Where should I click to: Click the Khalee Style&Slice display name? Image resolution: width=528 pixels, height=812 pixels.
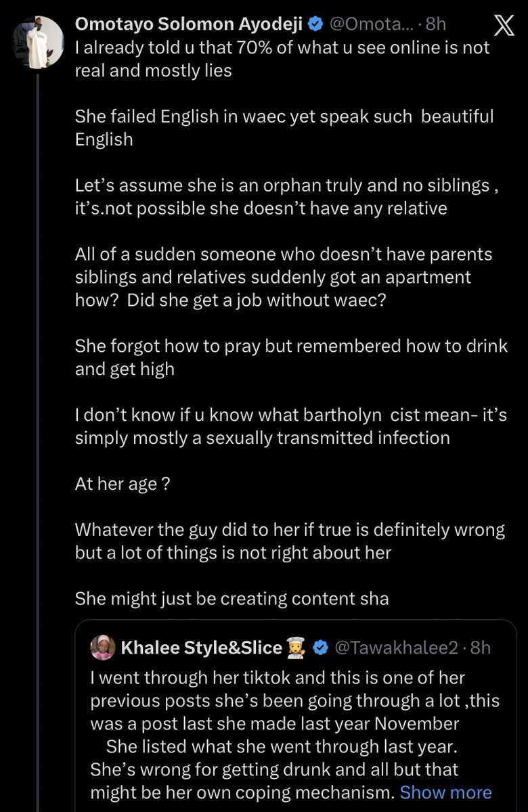pyautogui.click(x=201, y=648)
